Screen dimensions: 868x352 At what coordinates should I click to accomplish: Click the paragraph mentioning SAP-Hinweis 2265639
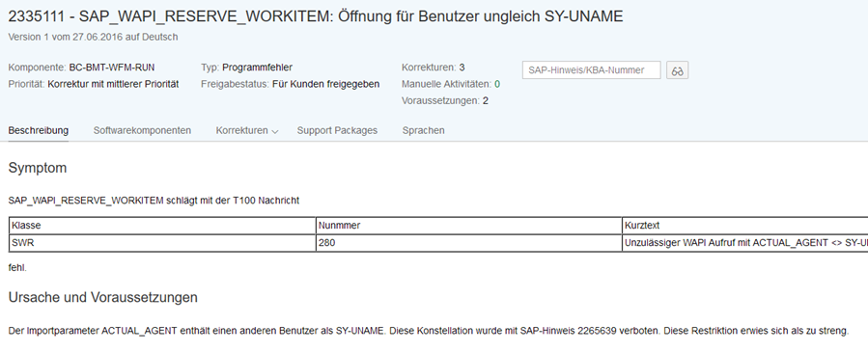[429, 331]
